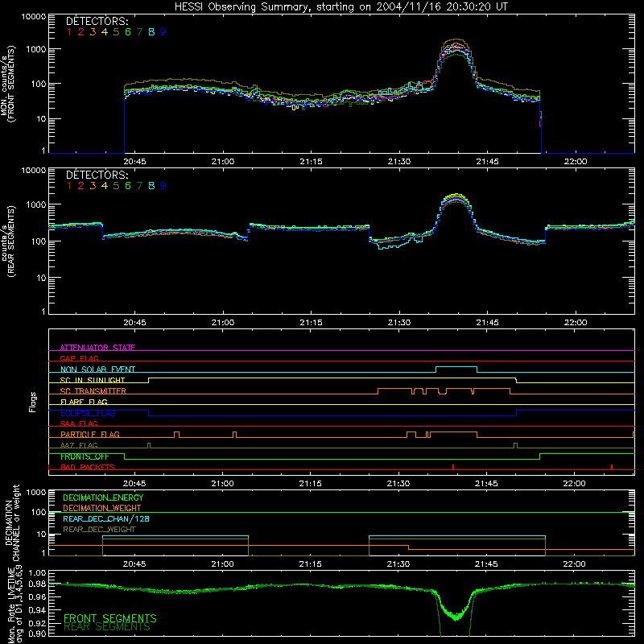Select olive detector 5 in front segments legend

click(x=116, y=32)
